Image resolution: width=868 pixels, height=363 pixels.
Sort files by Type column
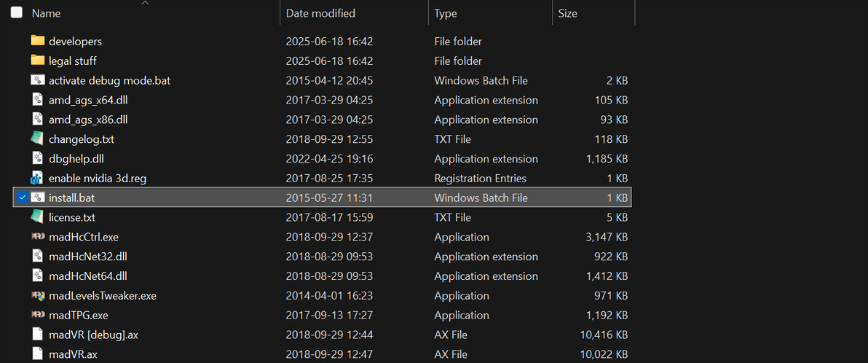pos(446,13)
